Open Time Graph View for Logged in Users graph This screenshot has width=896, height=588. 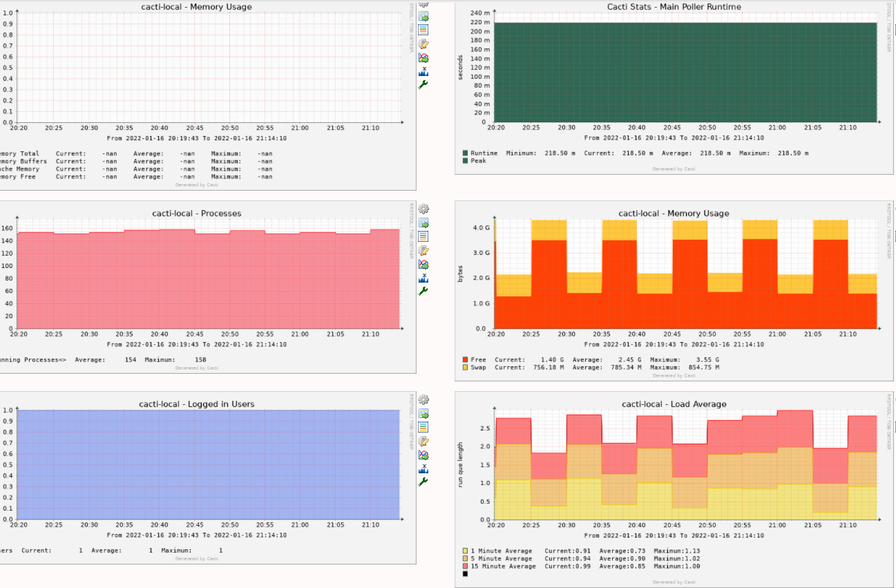pos(423,427)
